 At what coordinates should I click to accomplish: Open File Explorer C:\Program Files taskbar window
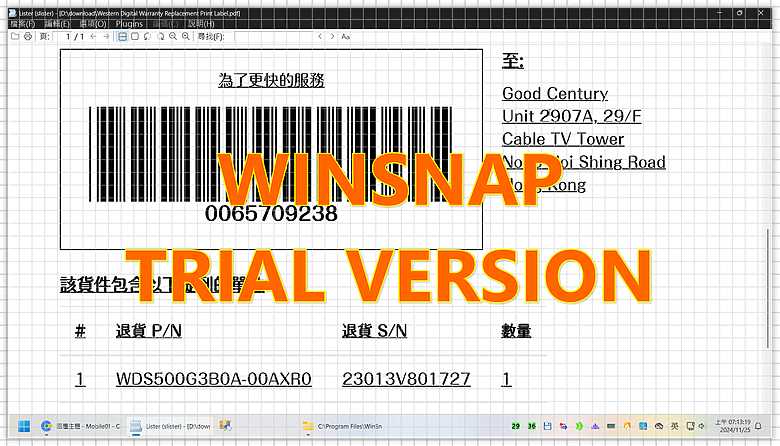tap(343, 426)
